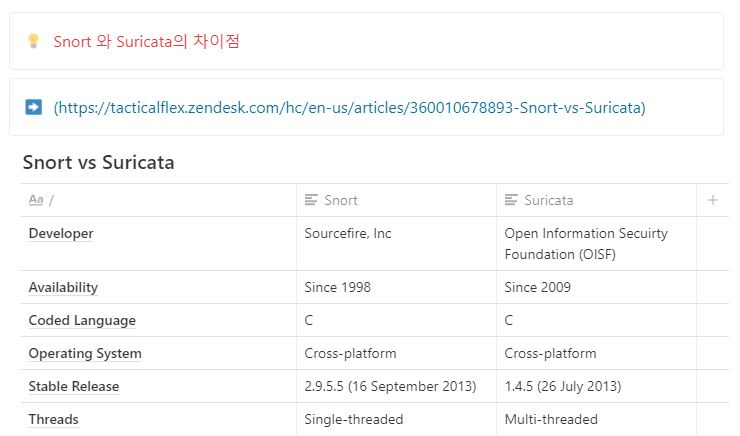The height and width of the screenshot is (436, 740).
Task: Select Snort's 'Cross-platform' cell
Action: [396, 353]
